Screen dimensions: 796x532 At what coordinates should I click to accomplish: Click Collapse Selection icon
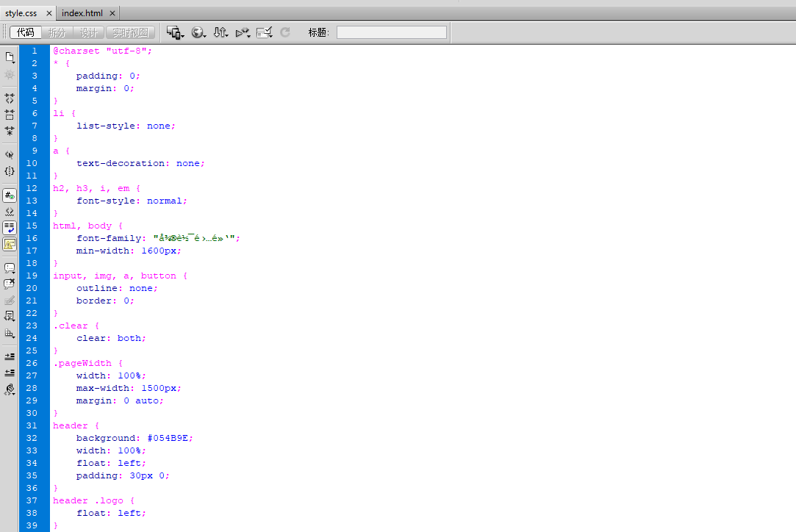point(10,115)
